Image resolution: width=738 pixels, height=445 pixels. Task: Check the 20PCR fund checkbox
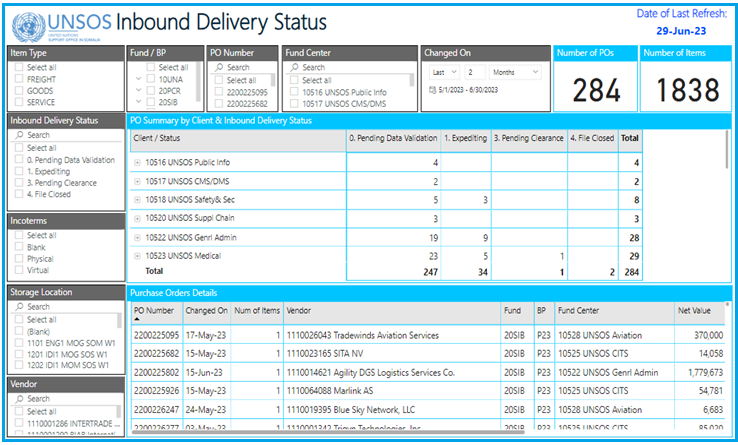click(151, 90)
